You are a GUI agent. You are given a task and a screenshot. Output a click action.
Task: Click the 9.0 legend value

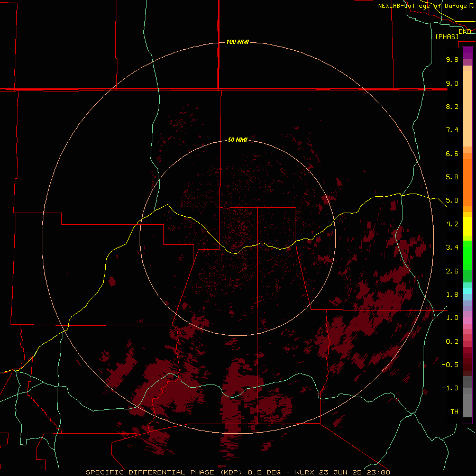(452, 83)
